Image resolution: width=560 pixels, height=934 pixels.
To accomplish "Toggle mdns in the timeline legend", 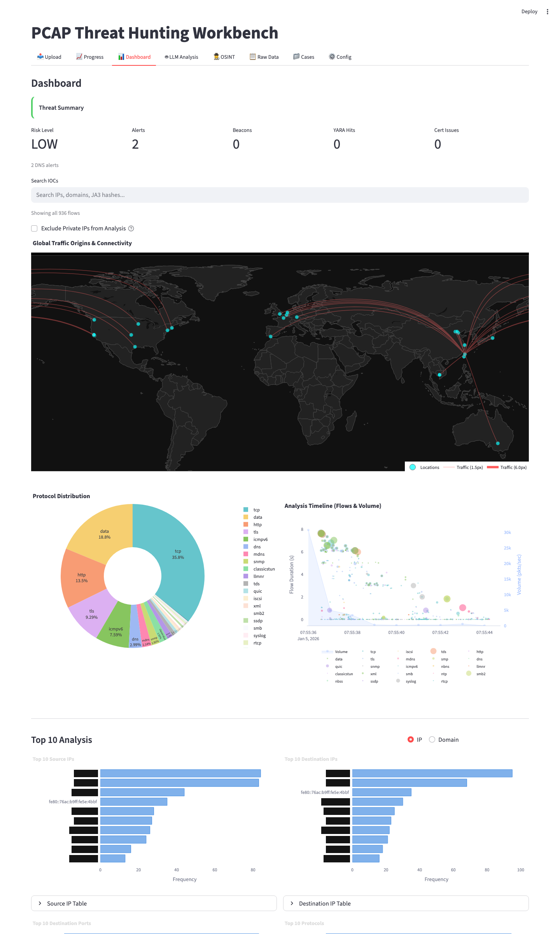I will tap(406, 659).
